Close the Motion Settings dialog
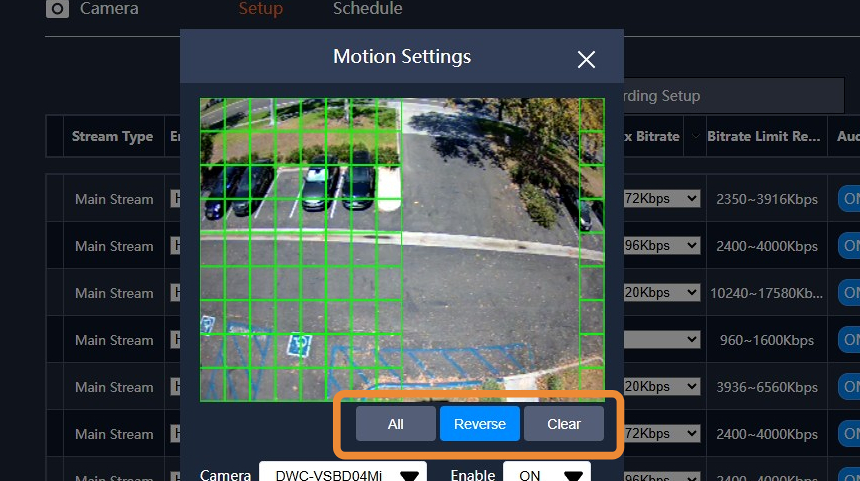This screenshot has width=860, height=481. (586, 59)
